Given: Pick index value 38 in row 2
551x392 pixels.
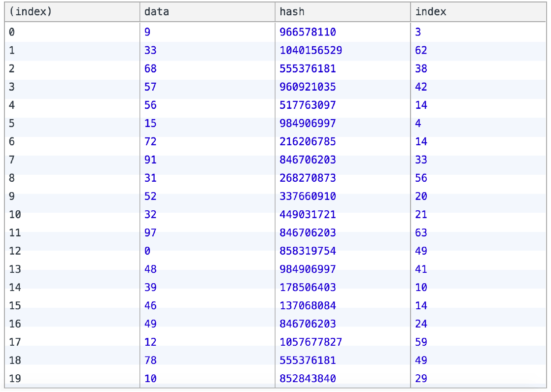Looking at the screenshot, I should click(x=421, y=69).
